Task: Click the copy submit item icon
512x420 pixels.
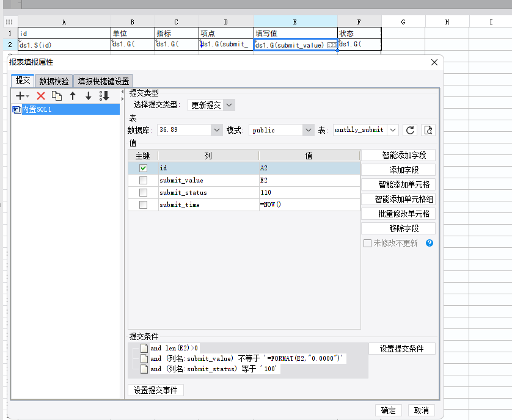Action: (57, 96)
